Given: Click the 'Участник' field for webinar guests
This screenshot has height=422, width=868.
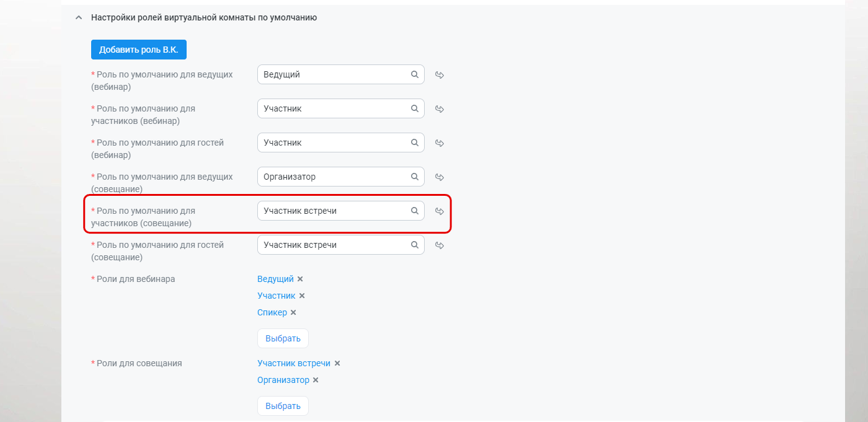Looking at the screenshot, I should point(341,143).
